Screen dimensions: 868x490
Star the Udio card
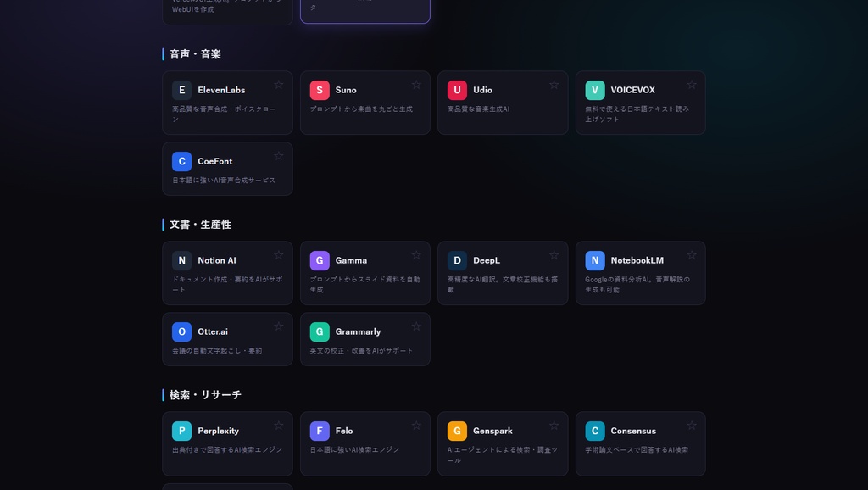(554, 85)
